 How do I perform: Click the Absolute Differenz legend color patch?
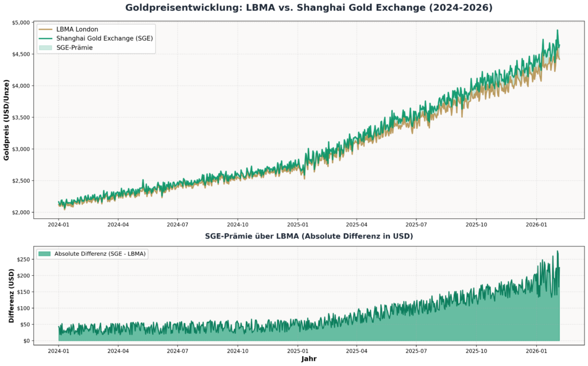(x=44, y=254)
